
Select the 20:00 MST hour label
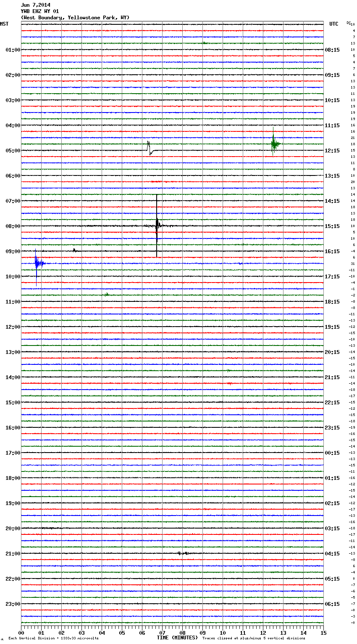click(x=13, y=529)
